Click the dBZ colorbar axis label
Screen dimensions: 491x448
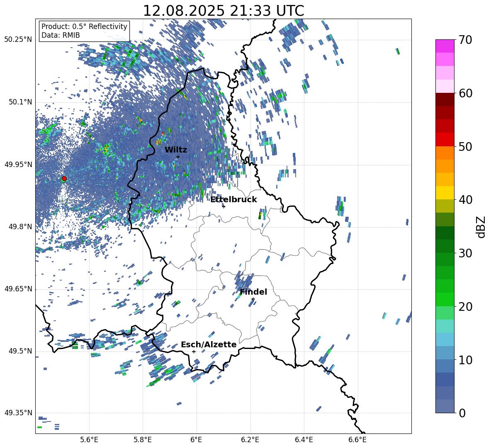pos(481,227)
